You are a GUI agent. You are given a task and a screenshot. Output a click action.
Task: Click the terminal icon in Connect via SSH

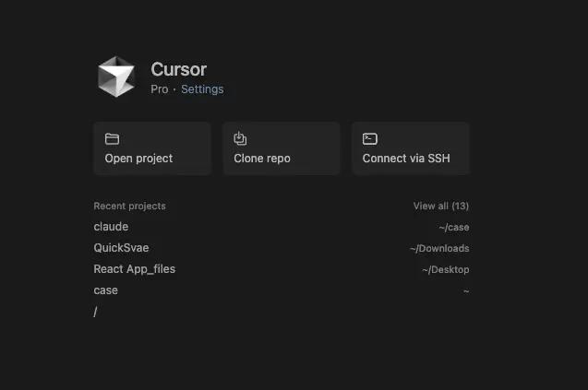[369, 139]
